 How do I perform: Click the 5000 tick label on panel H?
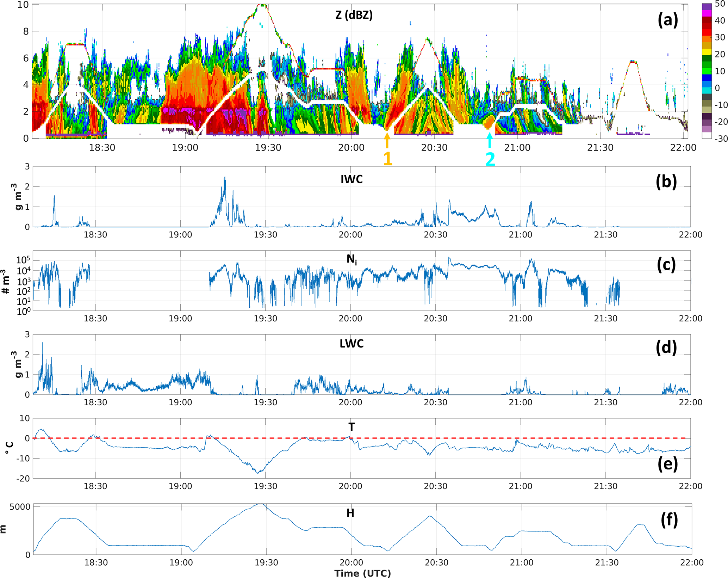pos(20,507)
